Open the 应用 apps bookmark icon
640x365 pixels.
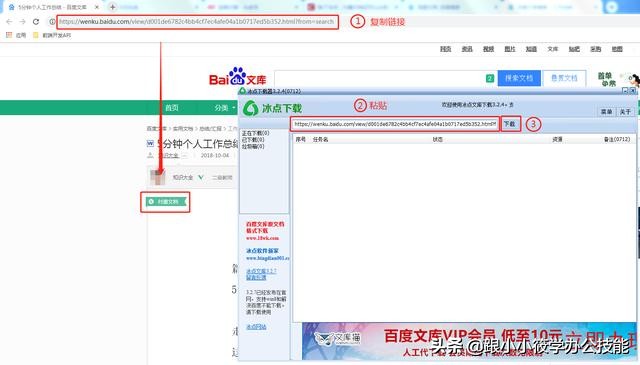click(9, 36)
